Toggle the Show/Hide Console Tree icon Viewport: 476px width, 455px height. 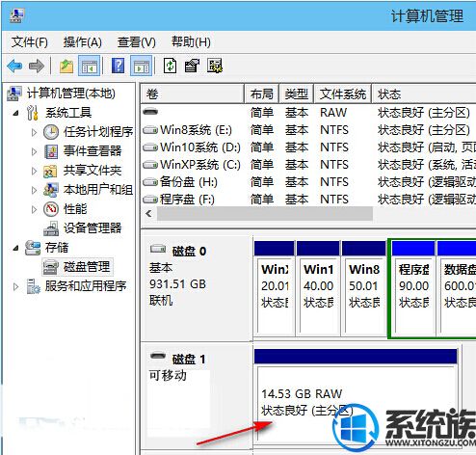89,66
